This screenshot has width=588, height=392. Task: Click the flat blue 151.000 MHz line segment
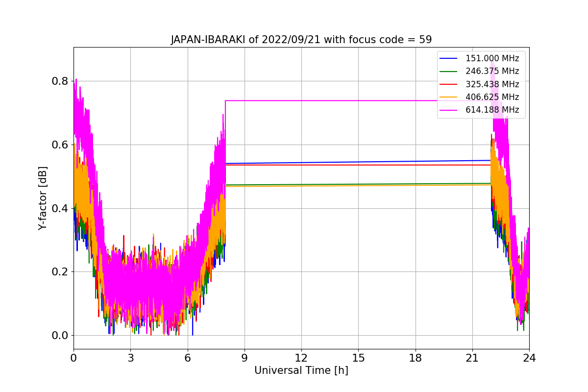pyautogui.click(x=358, y=162)
